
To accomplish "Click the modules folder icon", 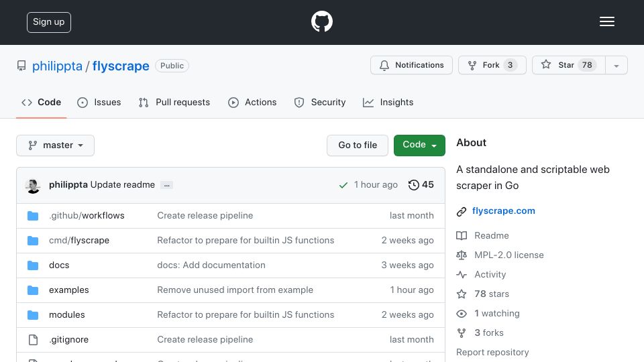I will point(33,315).
